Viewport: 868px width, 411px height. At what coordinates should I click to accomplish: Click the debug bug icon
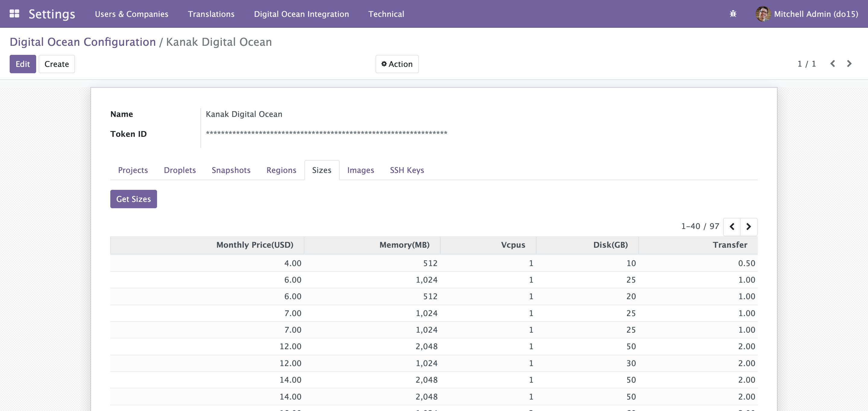733,14
